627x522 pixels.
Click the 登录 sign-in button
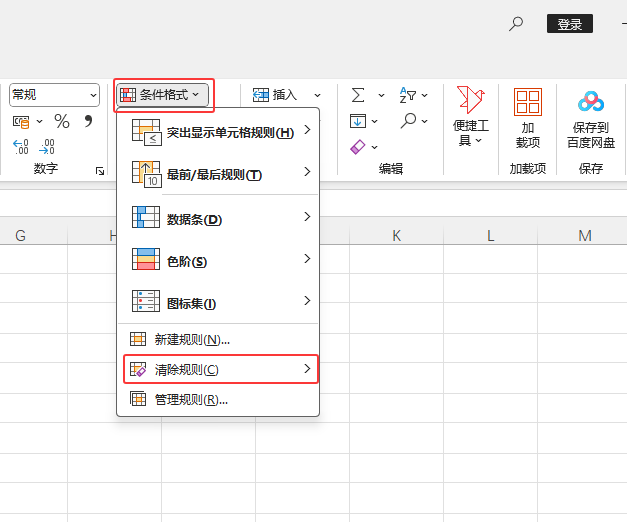tap(569, 24)
